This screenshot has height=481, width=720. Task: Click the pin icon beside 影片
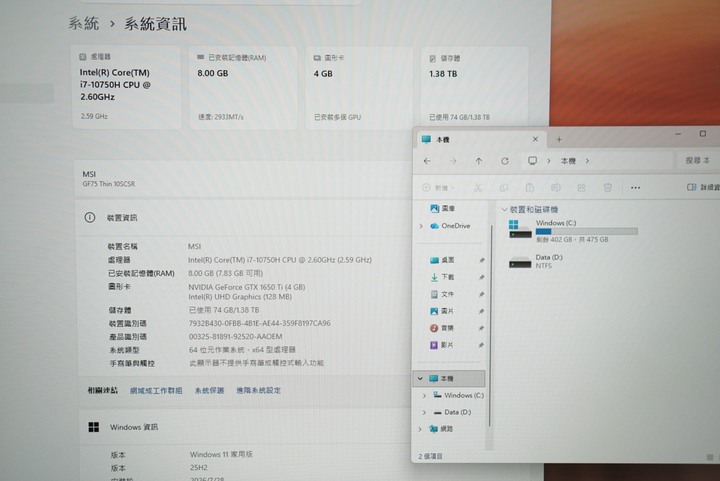481,345
